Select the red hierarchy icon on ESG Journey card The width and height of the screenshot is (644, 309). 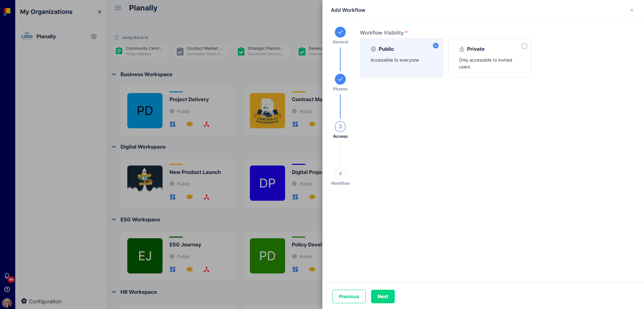pyautogui.click(x=207, y=269)
